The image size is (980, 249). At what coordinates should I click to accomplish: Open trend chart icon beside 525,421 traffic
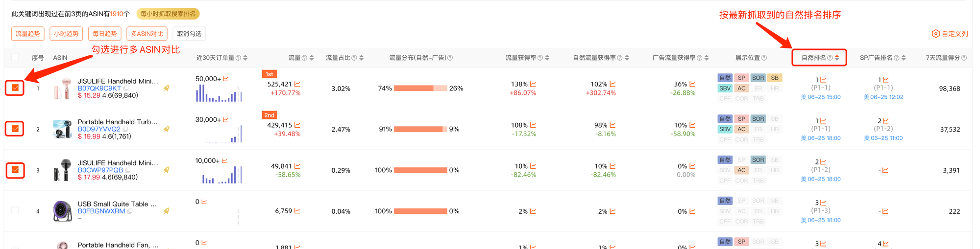(x=297, y=84)
